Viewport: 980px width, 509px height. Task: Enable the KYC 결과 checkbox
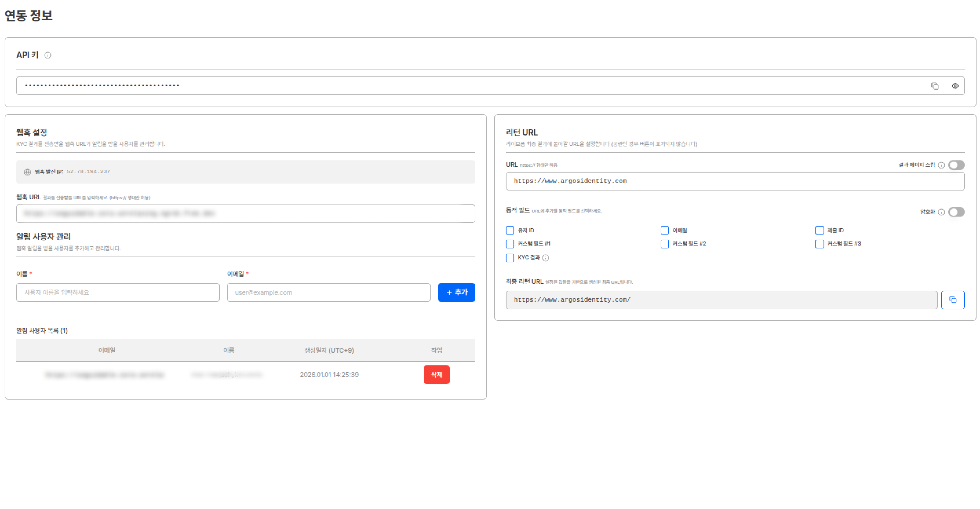tap(510, 258)
